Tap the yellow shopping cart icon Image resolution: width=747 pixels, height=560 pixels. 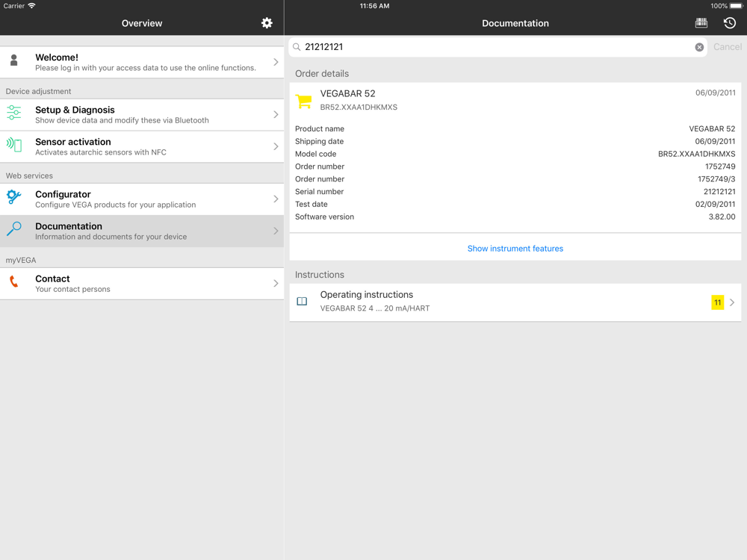pyautogui.click(x=303, y=101)
